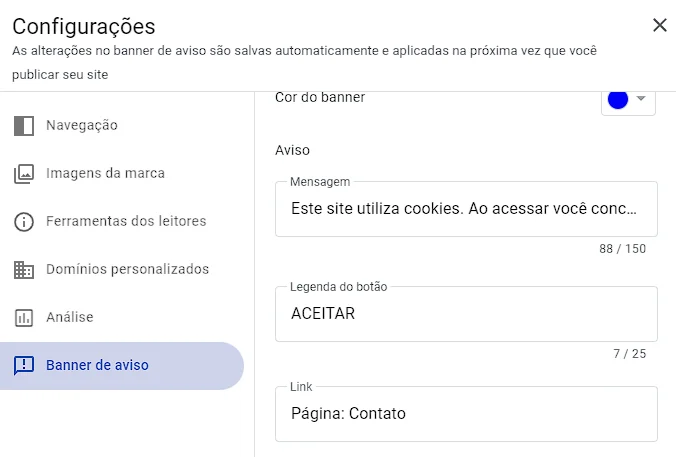Open the Link selector showing Página: Contato

pyautogui.click(x=466, y=413)
